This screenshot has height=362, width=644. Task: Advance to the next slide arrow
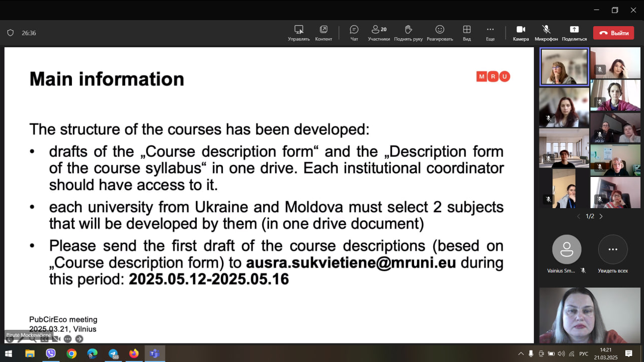[79, 339]
